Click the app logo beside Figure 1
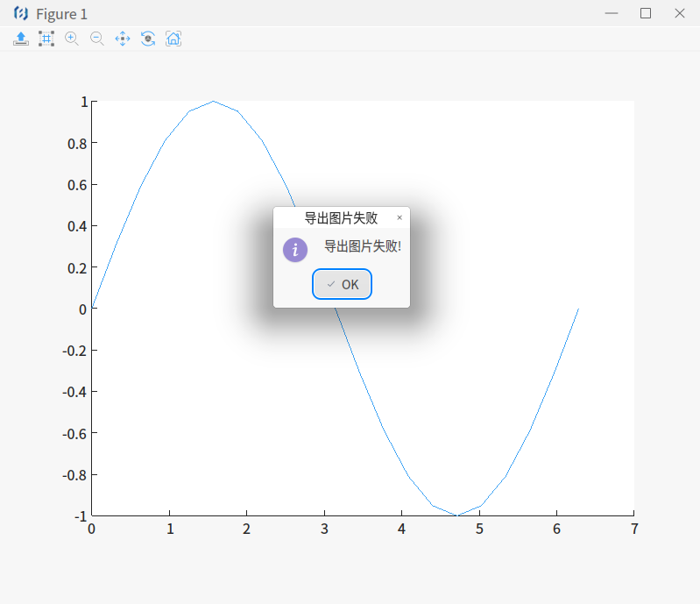This screenshot has width=700, height=604. pos(21,13)
